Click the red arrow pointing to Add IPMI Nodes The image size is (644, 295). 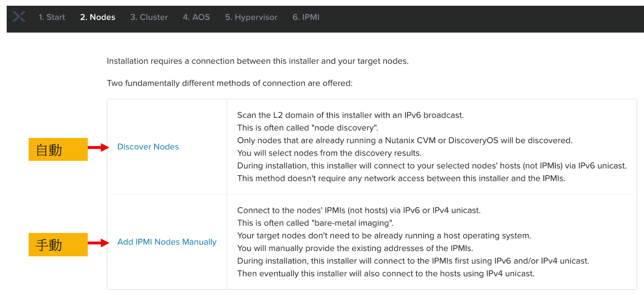[99, 243]
